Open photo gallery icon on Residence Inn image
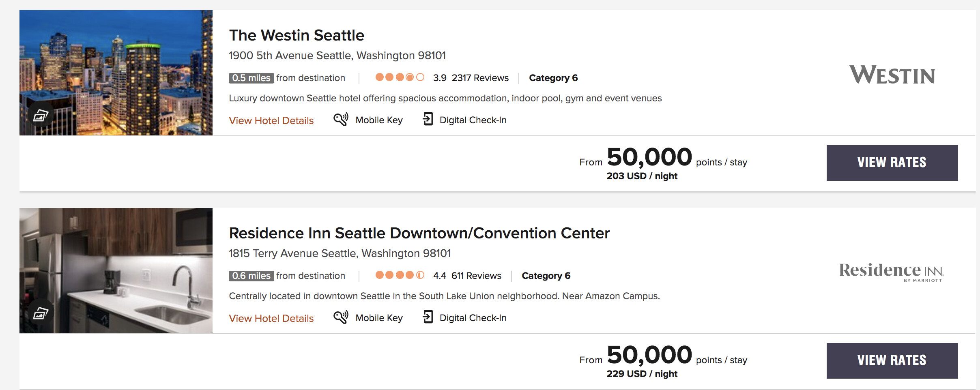 tap(41, 313)
